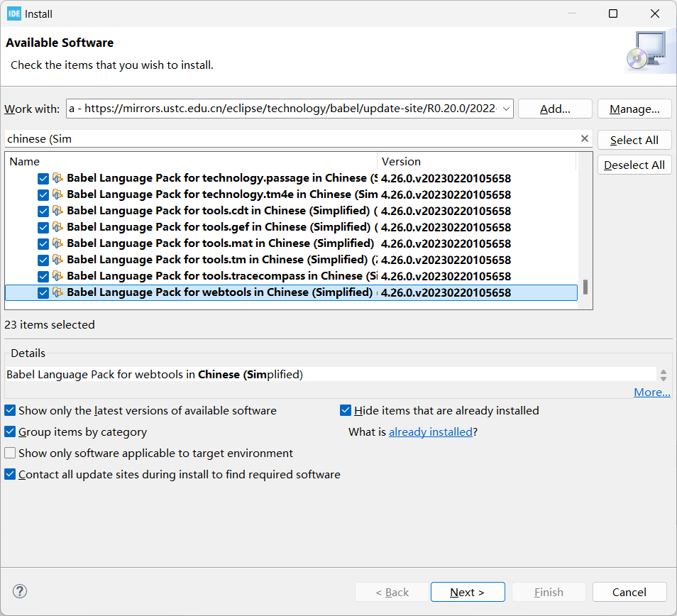Viewport: 677px width, 616px height.
Task: Uncheck tools.gef Chinese language pack
Action: point(43,228)
